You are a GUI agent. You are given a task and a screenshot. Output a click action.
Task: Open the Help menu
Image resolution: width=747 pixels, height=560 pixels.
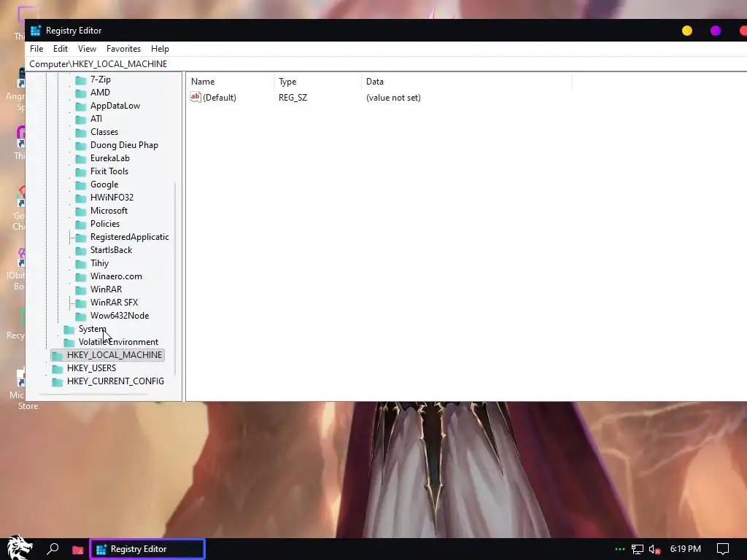click(160, 49)
